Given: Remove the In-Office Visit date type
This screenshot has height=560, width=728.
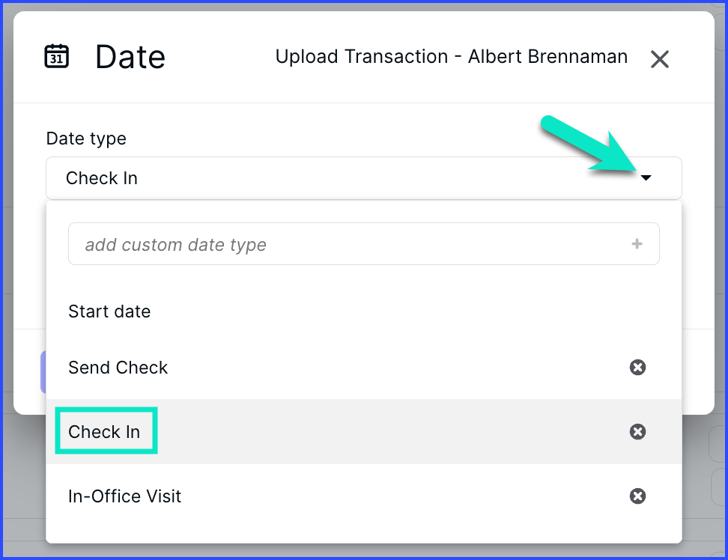Looking at the screenshot, I should (x=637, y=496).
